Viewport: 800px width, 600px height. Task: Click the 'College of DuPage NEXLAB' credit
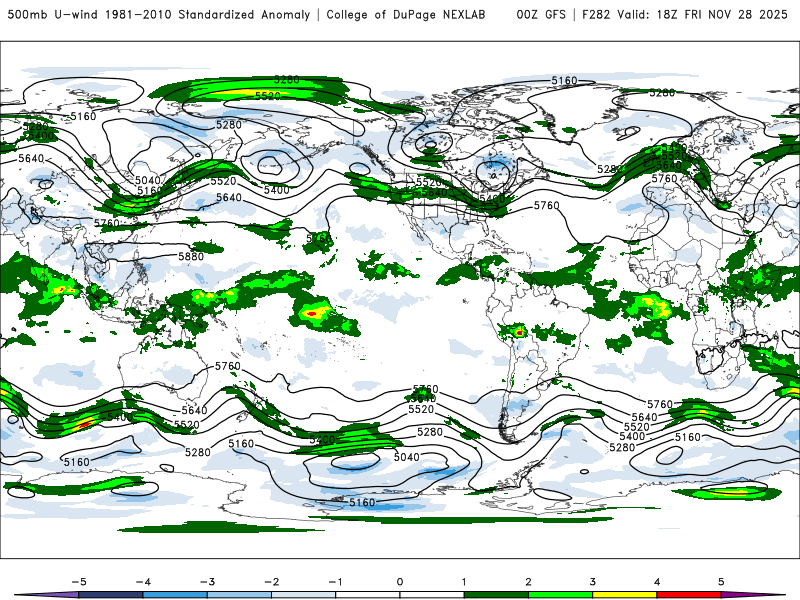click(x=406, y=14)
